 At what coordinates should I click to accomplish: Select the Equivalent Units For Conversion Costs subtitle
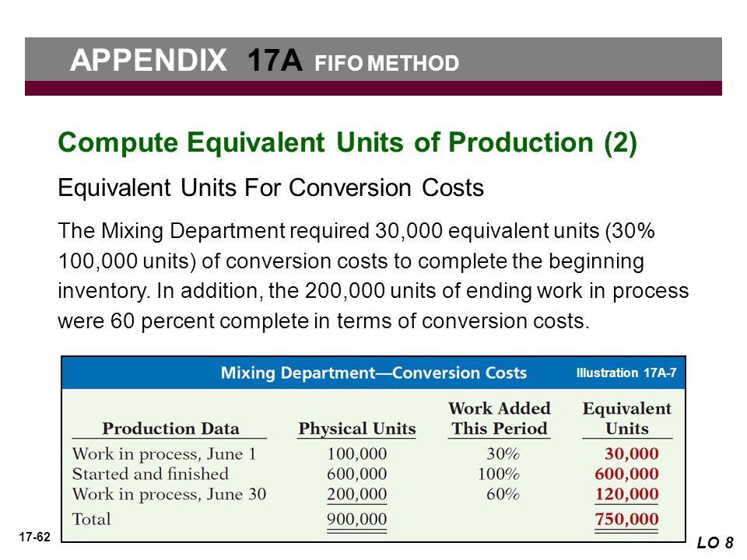point(271,187)
